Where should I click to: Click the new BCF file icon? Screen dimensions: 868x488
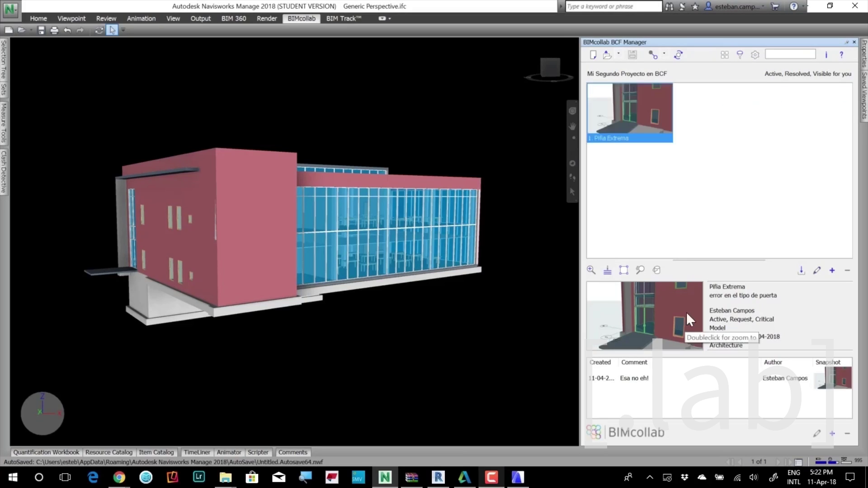593,55
